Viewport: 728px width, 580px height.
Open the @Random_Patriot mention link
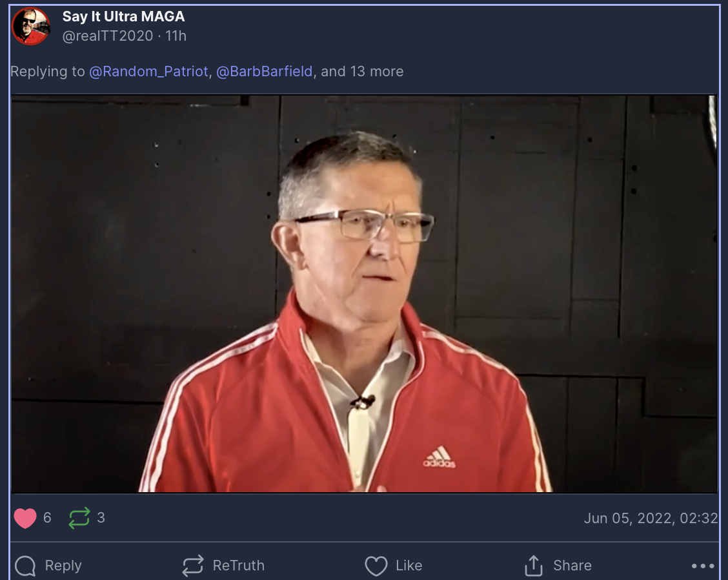[x=148, y=72]
